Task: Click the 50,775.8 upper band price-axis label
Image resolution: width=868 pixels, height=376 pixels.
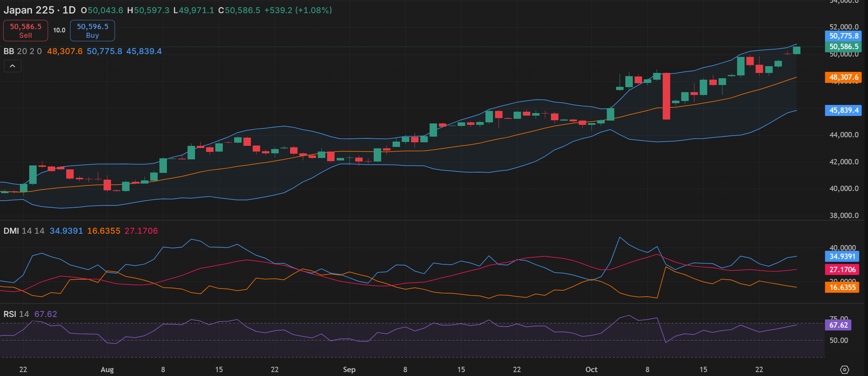Action: (843, 36)
